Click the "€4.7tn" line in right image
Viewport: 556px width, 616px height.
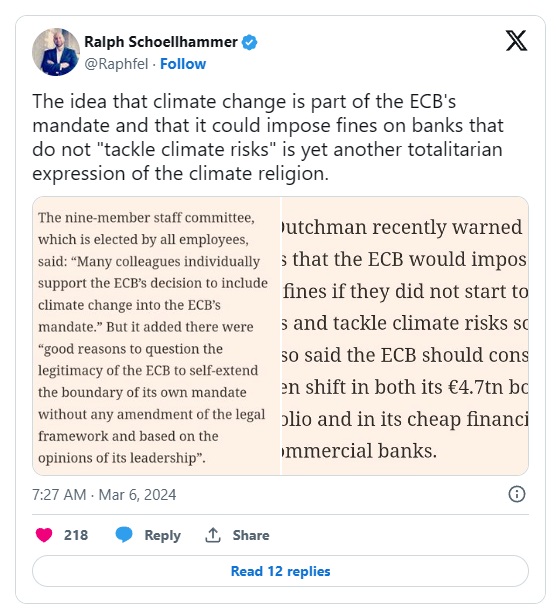pyautogui.click(x=405, y=387)
